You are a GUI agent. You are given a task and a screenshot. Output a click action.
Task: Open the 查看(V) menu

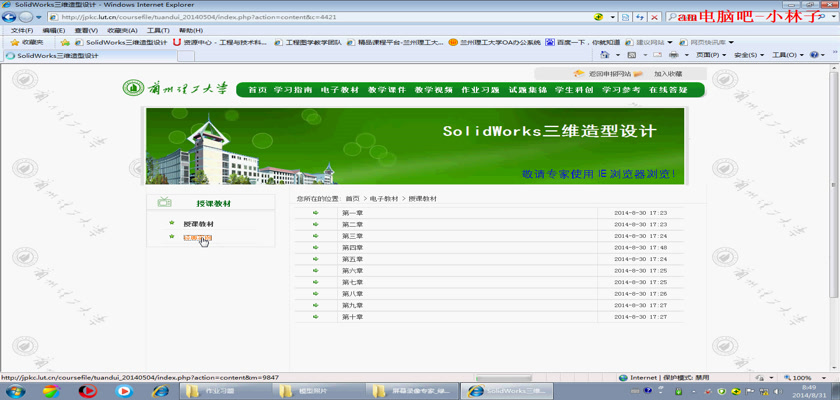86,31
